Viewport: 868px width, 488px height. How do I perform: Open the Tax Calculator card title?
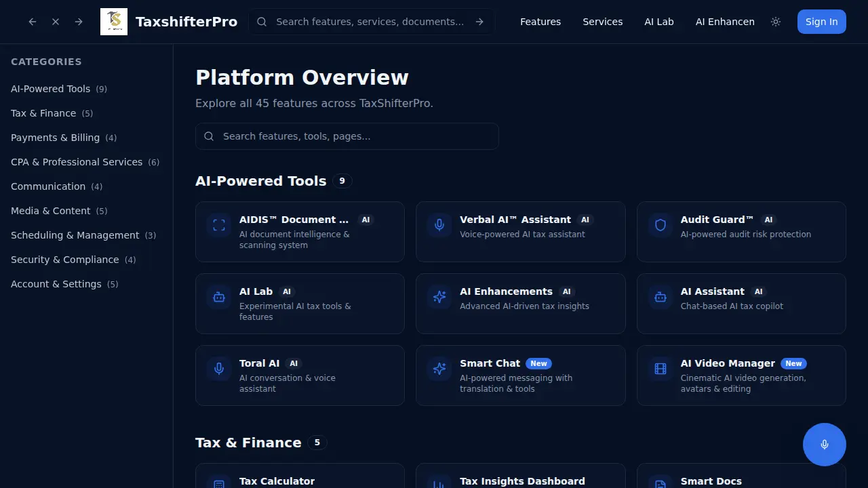pyautogui.click(x=277, y=481)
